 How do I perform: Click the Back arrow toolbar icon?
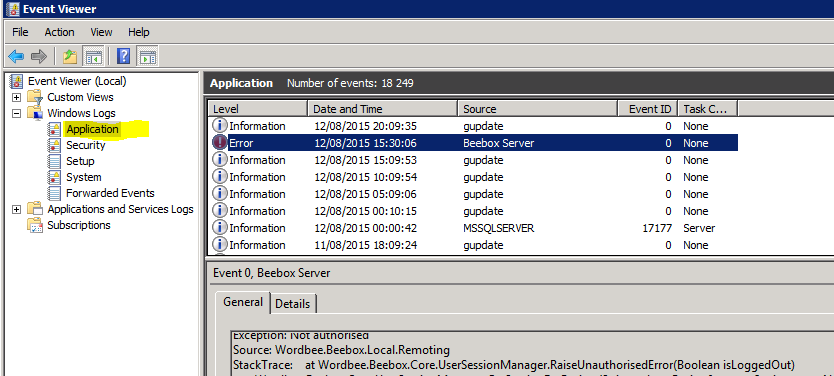[x=16, y=56]
